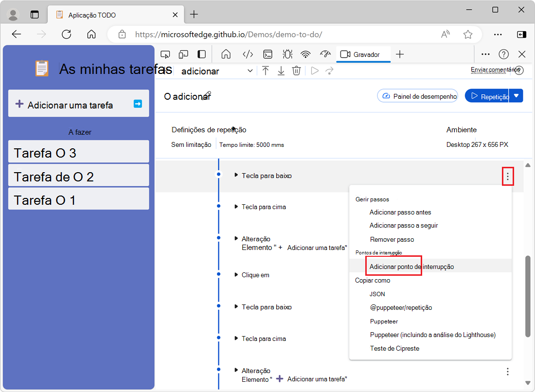The image size is (535, 392).
Task: Expand the first 'Tecla para baixo' step
Action: coord(236,176)
